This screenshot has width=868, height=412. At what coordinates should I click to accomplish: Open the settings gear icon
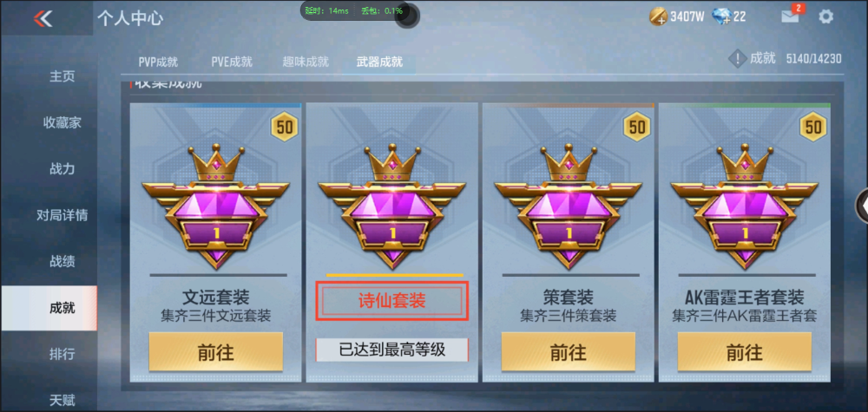(825, 16)
